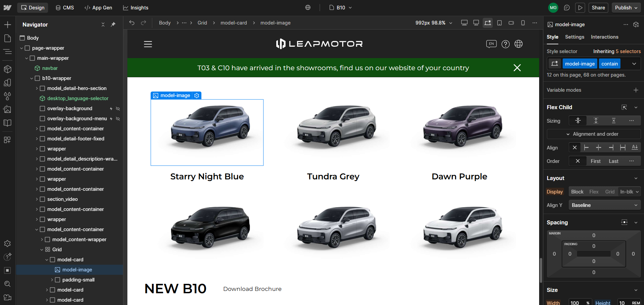Viewport: 644px width, 305px height.
Task: Click the EN language chat icon
Action: point(491,44)
